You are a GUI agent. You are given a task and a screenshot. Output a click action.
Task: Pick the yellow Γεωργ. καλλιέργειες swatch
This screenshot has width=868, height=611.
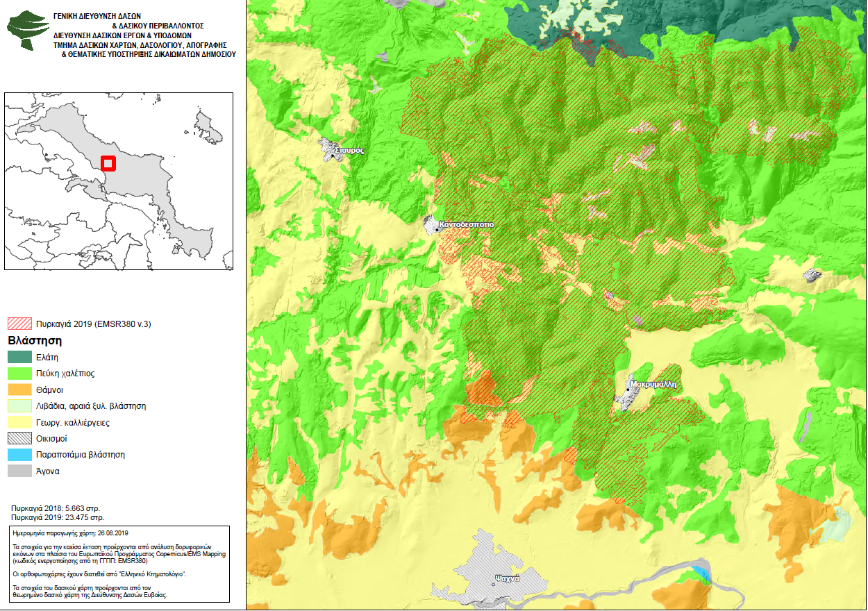(19, 422)
